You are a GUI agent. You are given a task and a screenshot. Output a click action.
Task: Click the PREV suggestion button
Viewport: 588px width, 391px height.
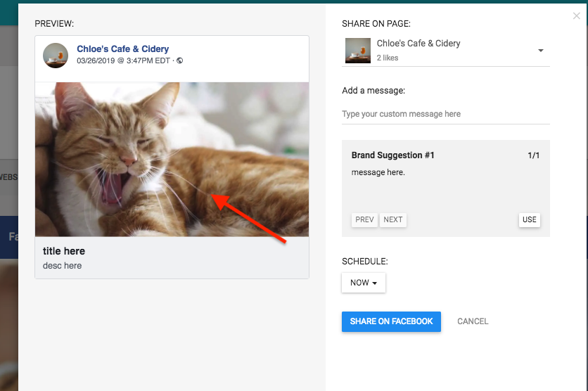coord(364,219)
